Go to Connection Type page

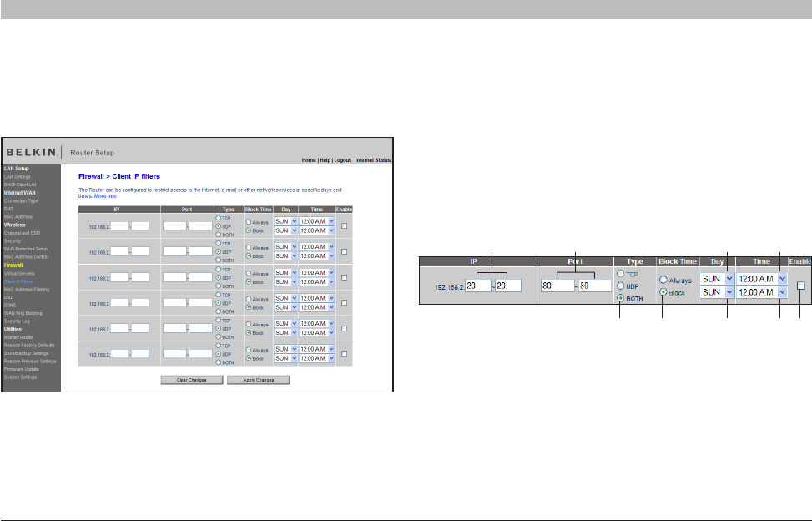tap(21, 201)
